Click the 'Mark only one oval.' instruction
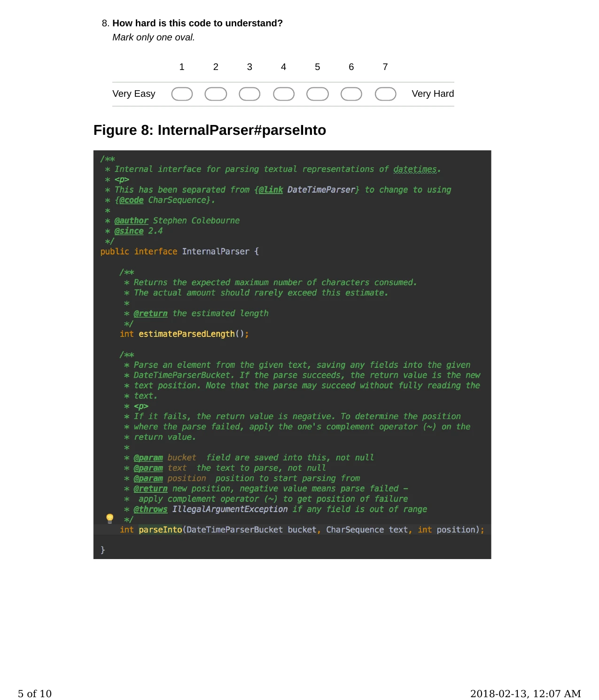The width and height of the screenshot is (599, 700). pos(153,37)
